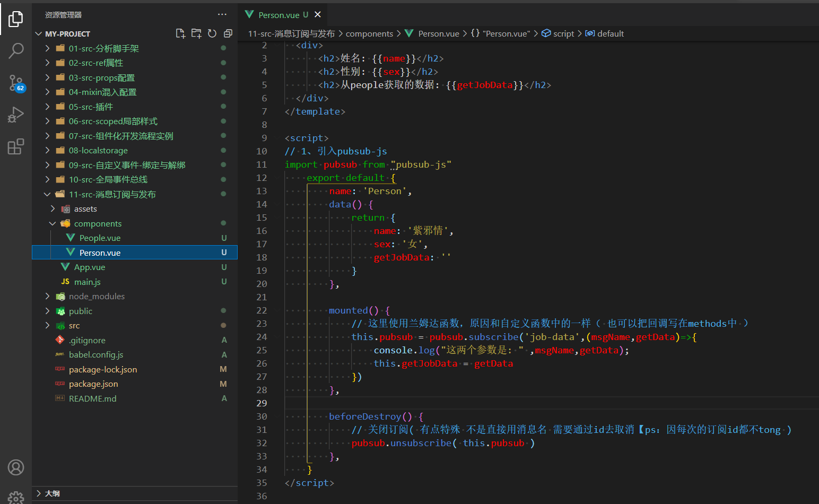The image size is (819, 504).
Task: Open the Extensions view
Action: point(16,146)
